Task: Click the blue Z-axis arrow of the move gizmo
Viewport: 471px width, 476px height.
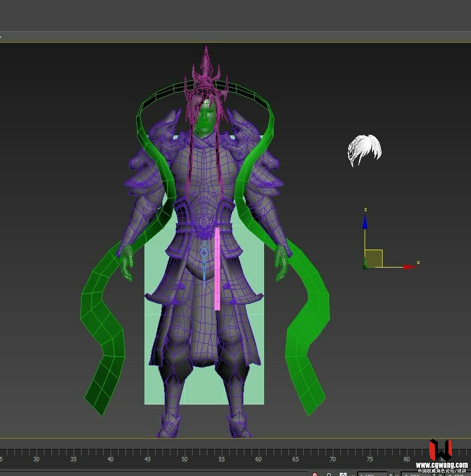Action: tap(365, 222)
